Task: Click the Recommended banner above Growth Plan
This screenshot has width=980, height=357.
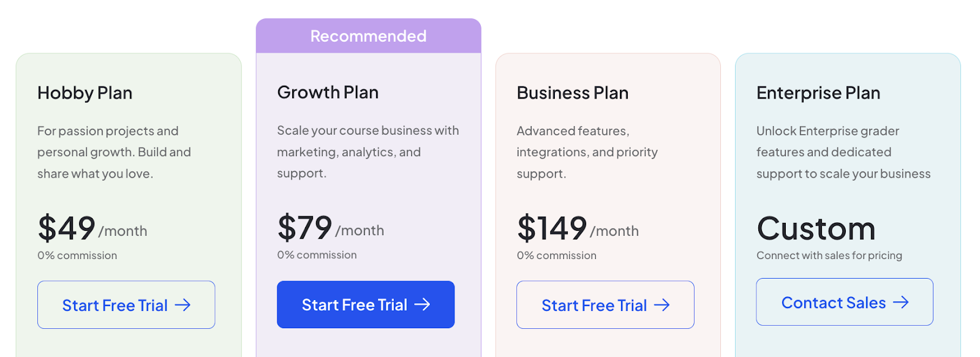Action: 368,36
